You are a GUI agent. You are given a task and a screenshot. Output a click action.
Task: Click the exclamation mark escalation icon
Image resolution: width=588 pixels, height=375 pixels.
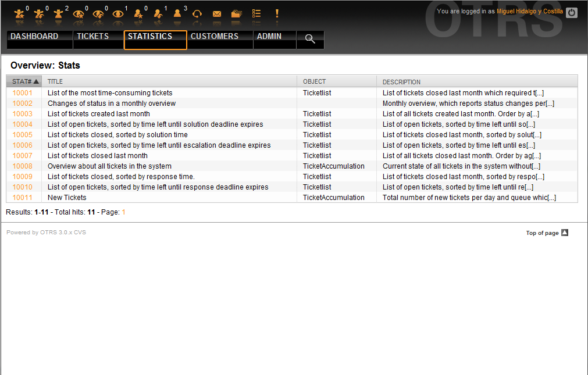click(x=277, y=13)
